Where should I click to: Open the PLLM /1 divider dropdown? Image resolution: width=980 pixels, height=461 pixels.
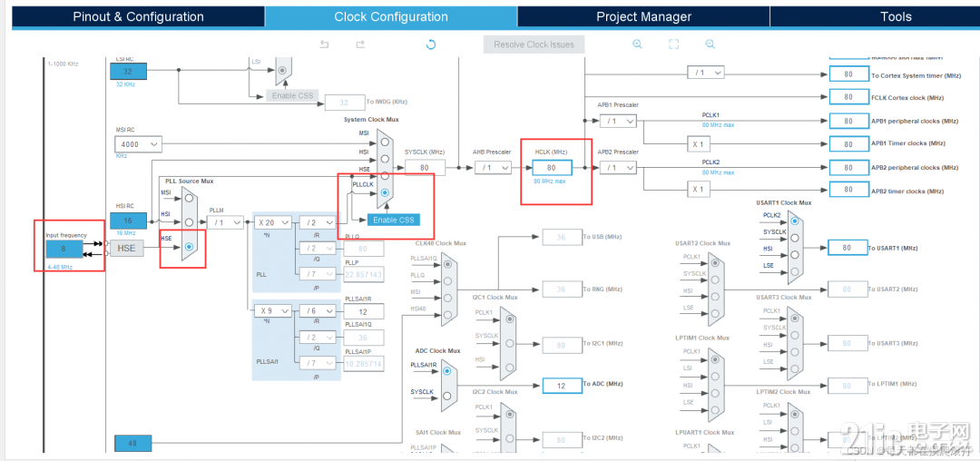(226, 221)
